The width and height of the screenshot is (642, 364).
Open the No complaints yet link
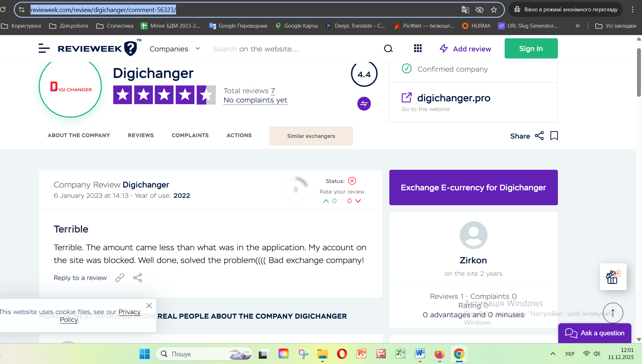255,100
